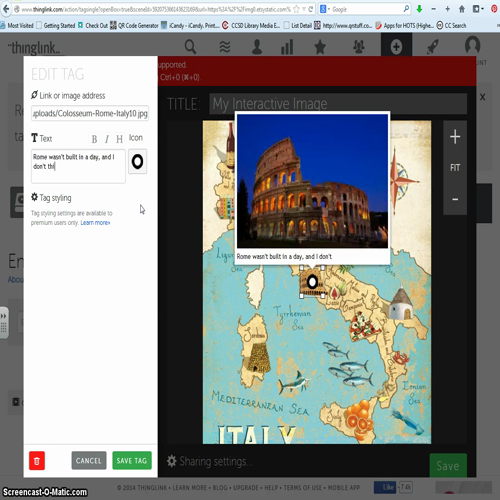Click the rocket upgrade icon
500x500 pixels.
pos(432,47)
